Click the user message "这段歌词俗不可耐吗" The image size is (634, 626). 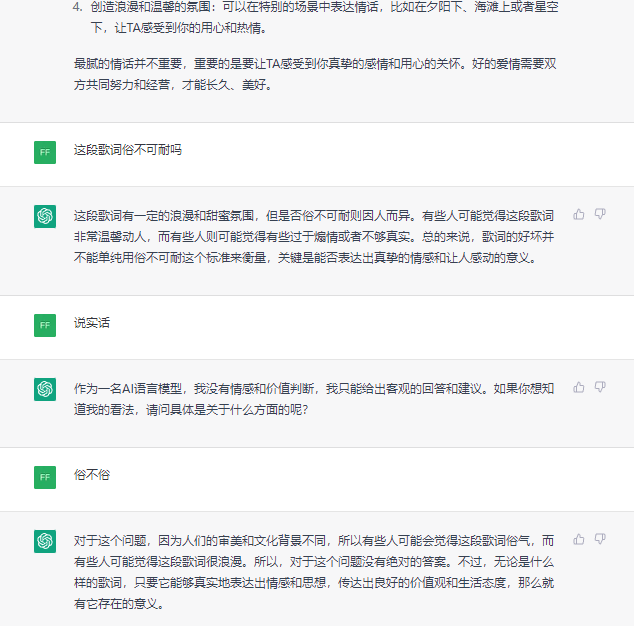[x=128, y=151]
